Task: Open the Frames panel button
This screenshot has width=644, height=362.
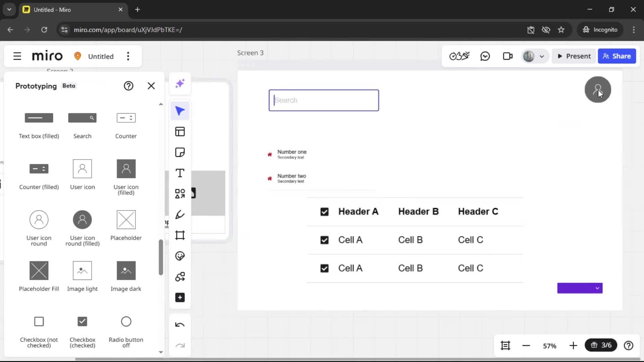Action: [505, 346]
